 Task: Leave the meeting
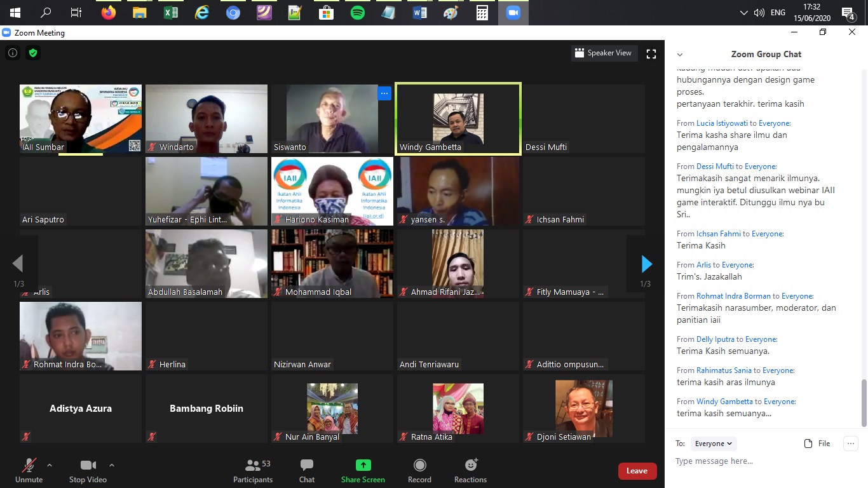point(637,471)
